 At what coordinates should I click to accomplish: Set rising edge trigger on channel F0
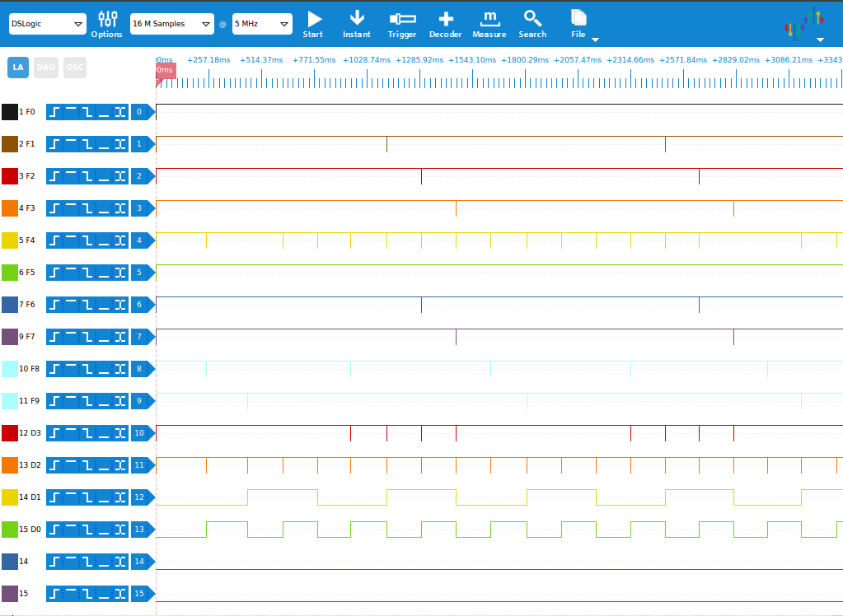55,112
